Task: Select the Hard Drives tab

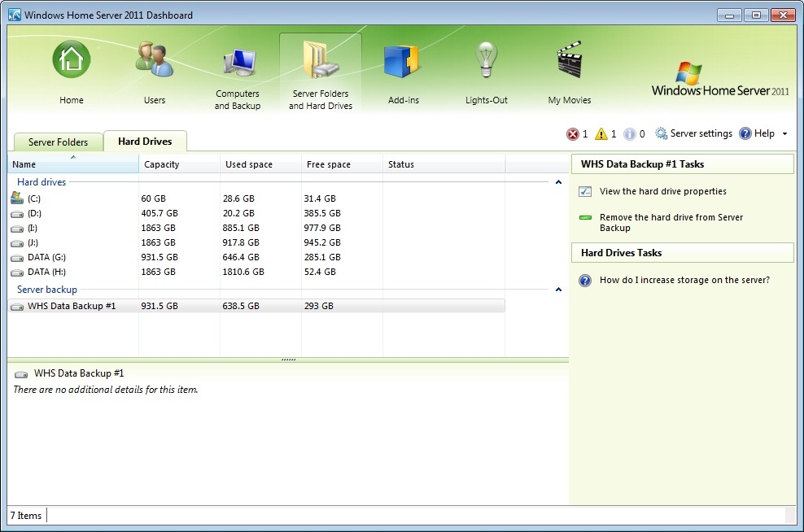Action: pyautogui.click(x=145, y=142)
